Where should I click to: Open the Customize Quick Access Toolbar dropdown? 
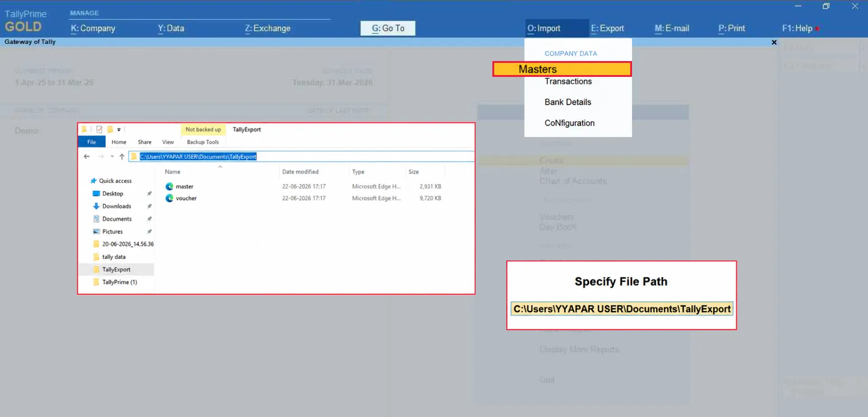tap(119, 130)
